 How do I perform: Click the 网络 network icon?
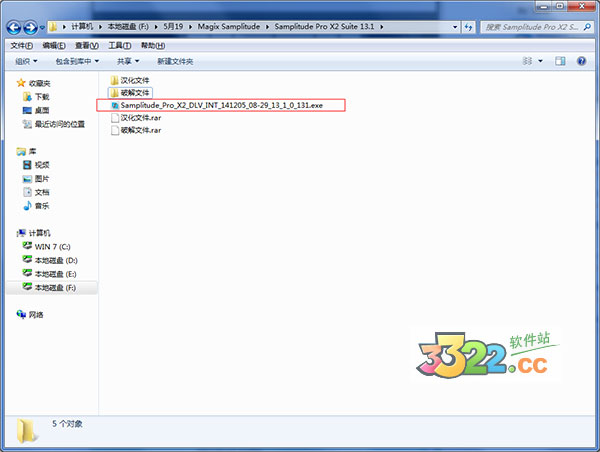point(21,314)
